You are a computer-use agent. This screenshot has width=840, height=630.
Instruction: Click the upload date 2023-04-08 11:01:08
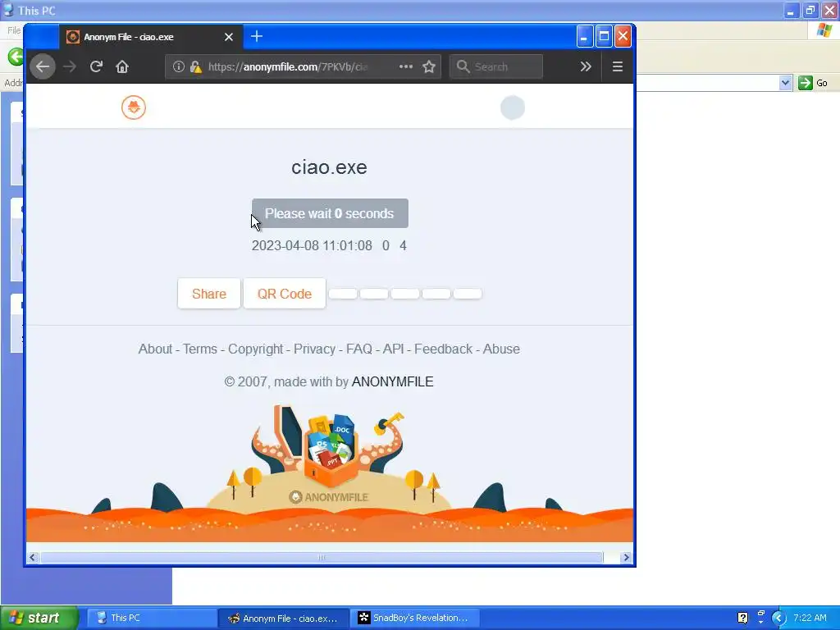tap(312, 245)
